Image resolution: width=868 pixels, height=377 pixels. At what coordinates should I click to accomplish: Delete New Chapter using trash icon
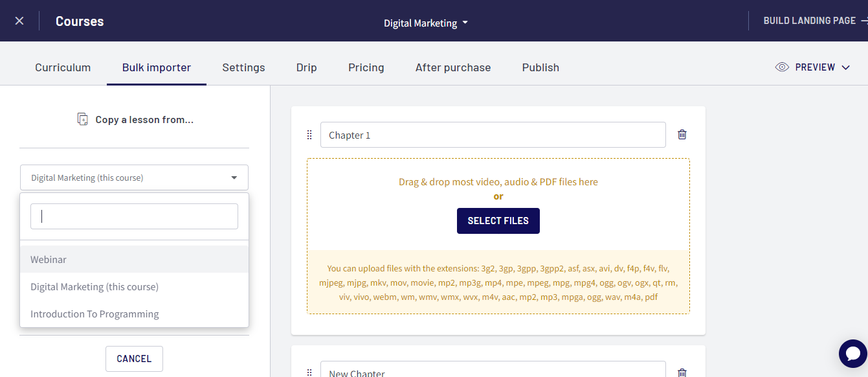[682, 372]
